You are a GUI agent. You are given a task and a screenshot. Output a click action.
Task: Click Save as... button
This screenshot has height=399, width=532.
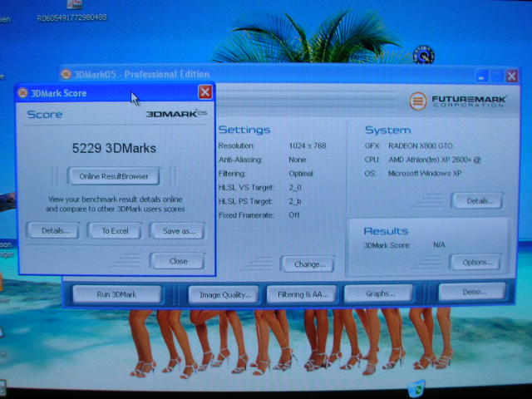178,231
